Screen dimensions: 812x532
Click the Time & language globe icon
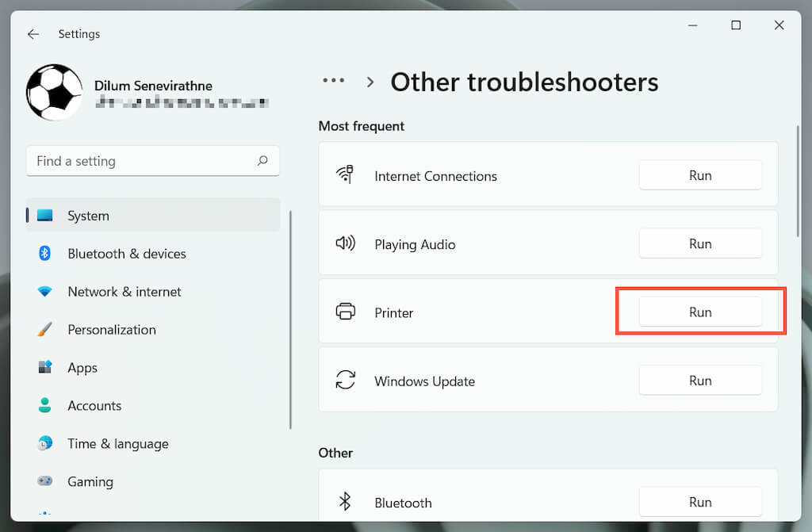coord(45,443)
